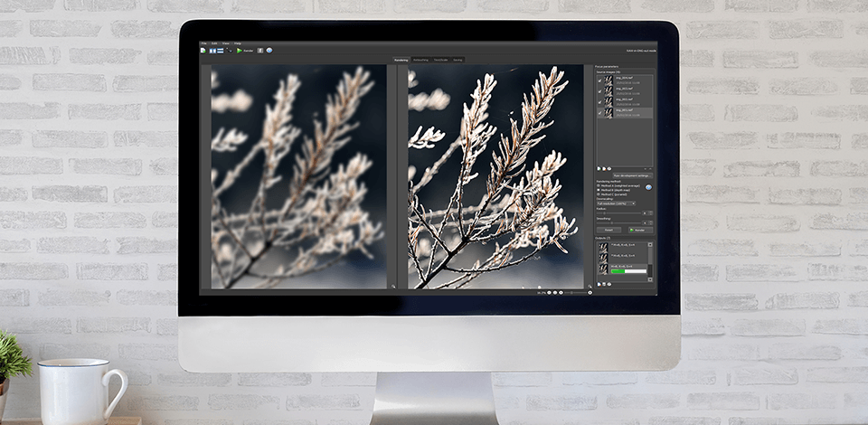Select the side-by-side vertical layout icon
868x425 pixels.
click(x=212, y=51)
